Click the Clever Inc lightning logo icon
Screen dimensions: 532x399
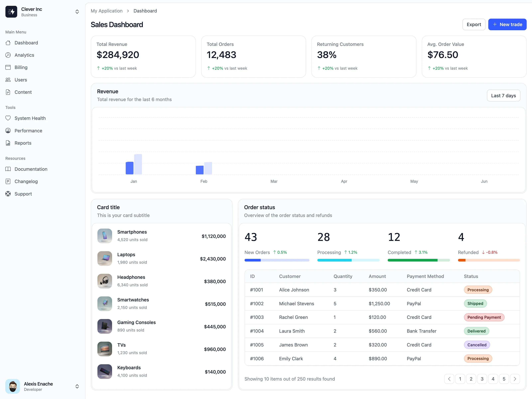pyautogui.click(x=11, y=12)
